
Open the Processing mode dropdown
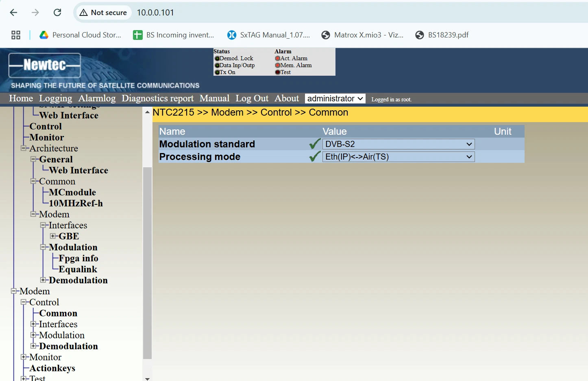[398, 157]
